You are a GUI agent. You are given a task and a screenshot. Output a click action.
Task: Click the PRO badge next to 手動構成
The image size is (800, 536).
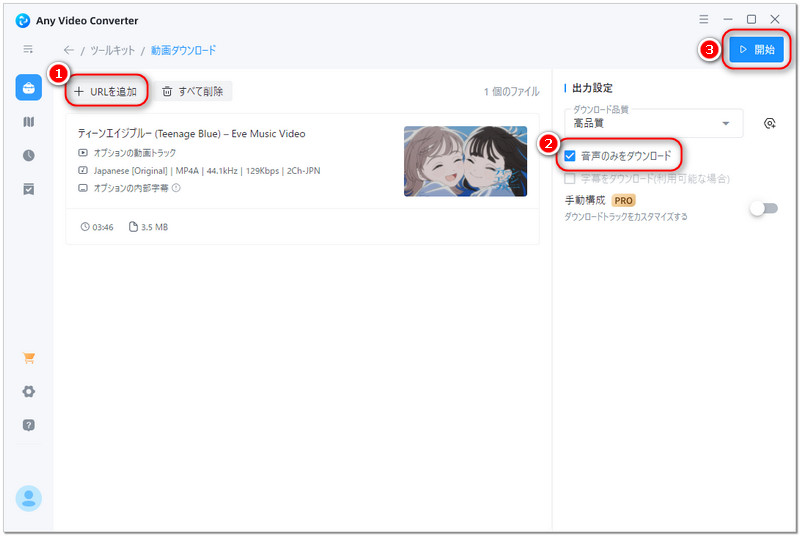pyautogui.click(x=623, y=201)
